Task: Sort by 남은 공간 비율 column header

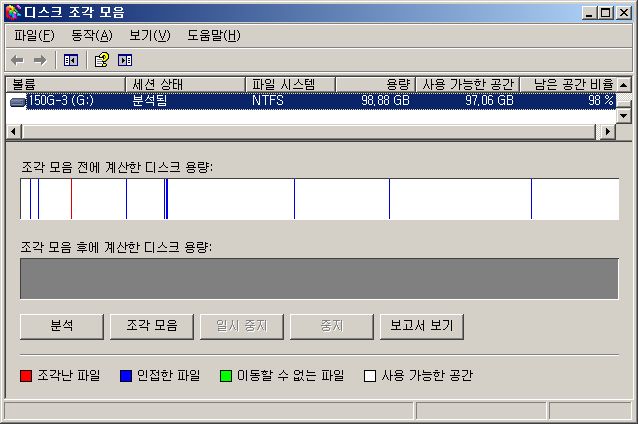Action: (568, 85)
